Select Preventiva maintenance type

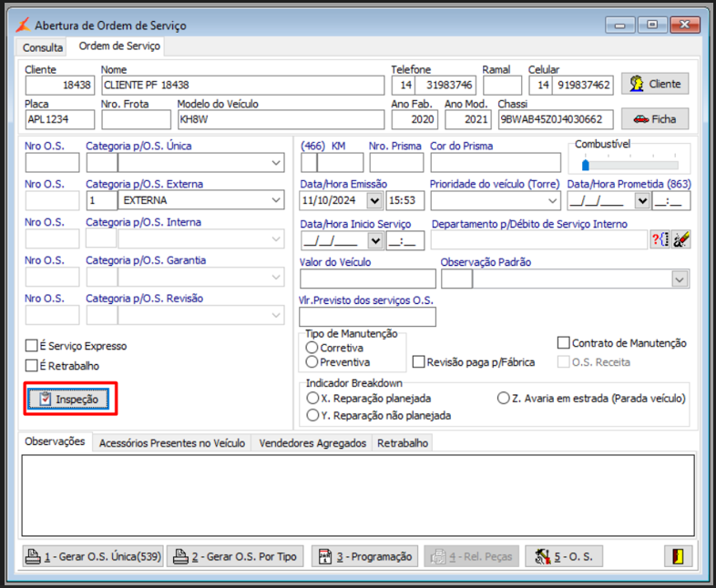312,361
